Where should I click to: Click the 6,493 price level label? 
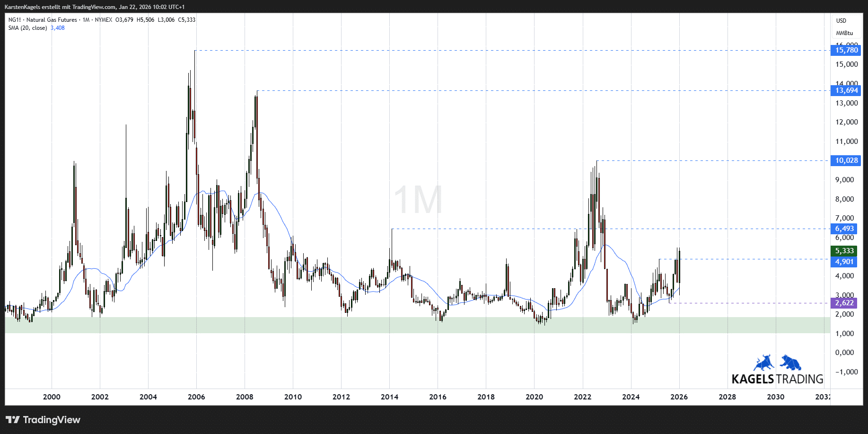point(844,229)
